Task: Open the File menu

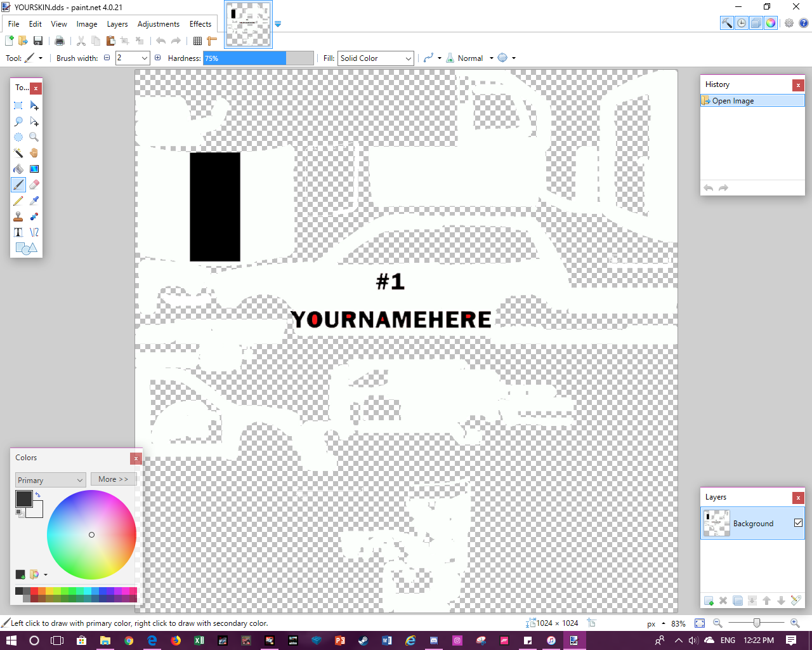Action: point(14,24)
